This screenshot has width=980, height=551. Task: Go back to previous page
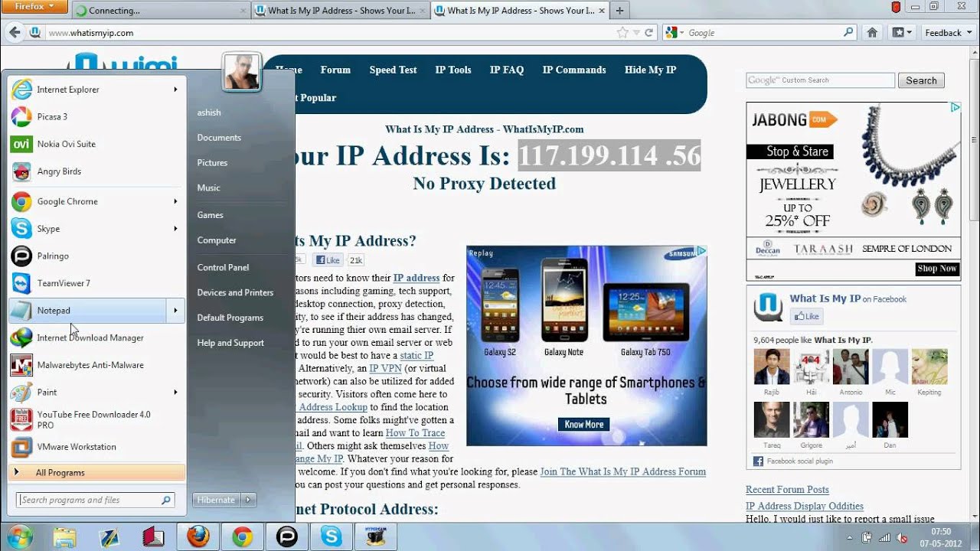point(15,33)
